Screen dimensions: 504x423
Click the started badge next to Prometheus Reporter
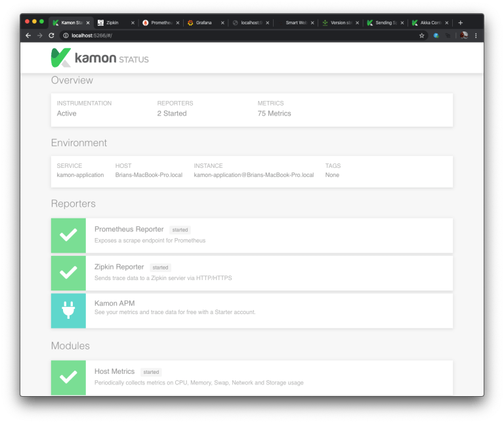pos(180,230)
